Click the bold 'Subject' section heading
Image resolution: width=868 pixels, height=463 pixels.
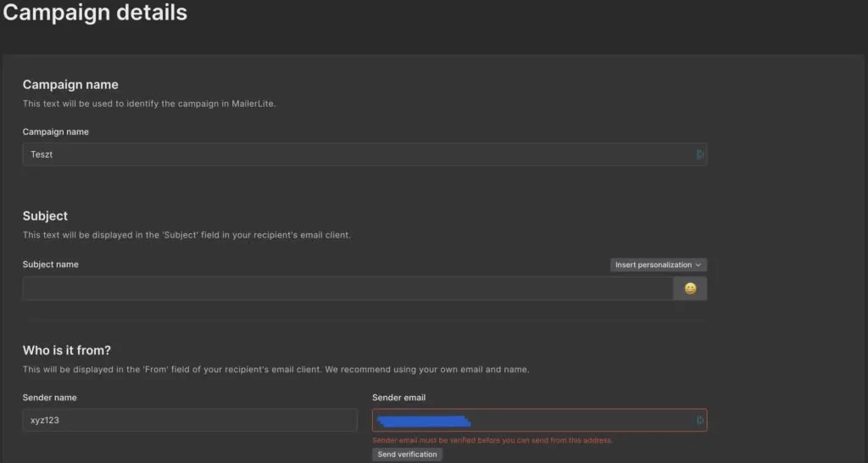pyautogui.click(x=45, y=216)
